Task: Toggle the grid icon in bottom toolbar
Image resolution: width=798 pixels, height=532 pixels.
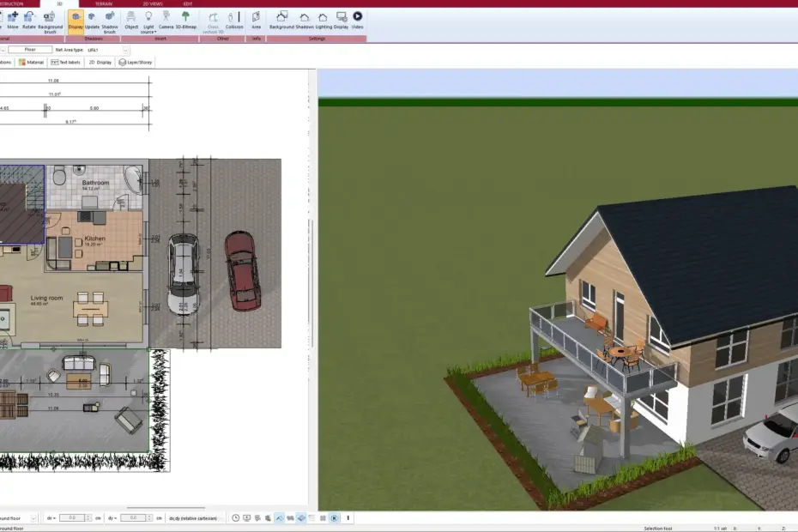Action: tap(323, 518)
